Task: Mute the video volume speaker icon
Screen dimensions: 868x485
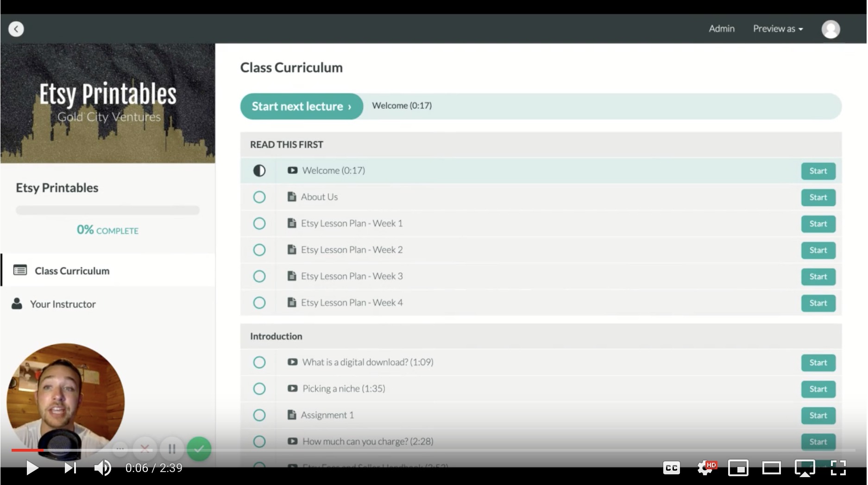Action: pyautogui.click(x=103, y=468)
